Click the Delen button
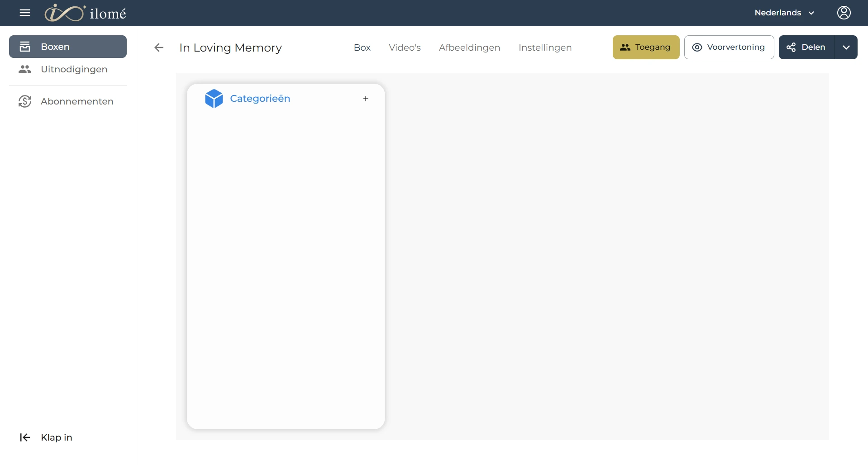Screen dimensions: 868x465 click(806, 47)
